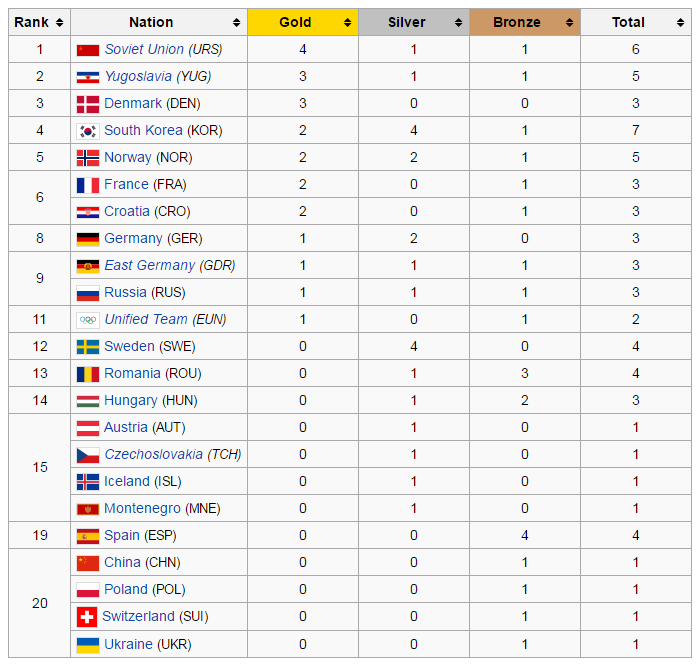Open the Norway link
This screenshot has height=664, width=698.
pyautogui.click(x=128, y=157)
